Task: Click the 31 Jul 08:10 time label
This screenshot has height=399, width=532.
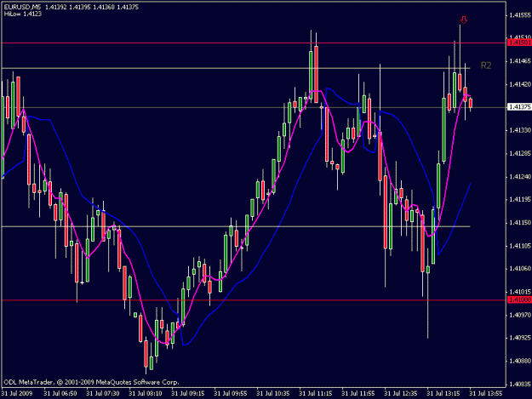Action: coord(146,393)
